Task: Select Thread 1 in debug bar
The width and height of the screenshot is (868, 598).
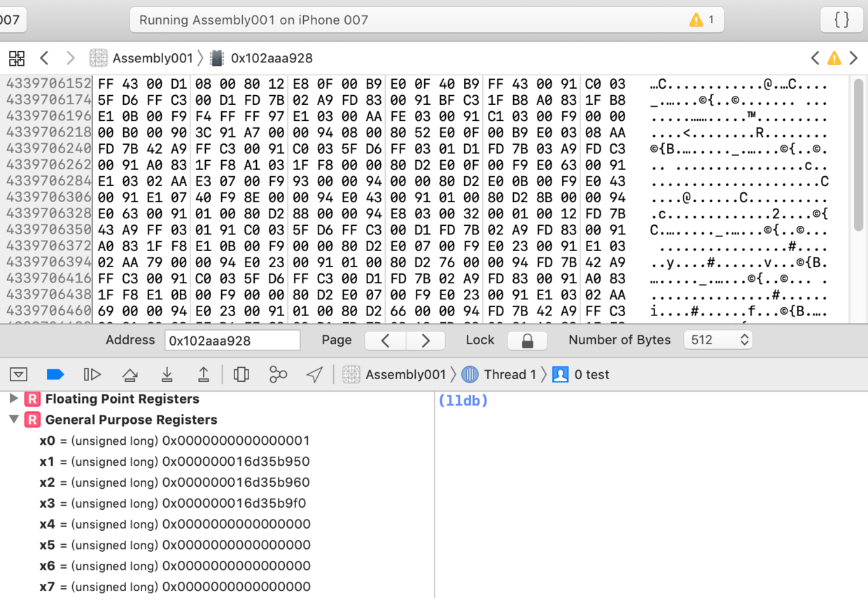Action: 499,375
